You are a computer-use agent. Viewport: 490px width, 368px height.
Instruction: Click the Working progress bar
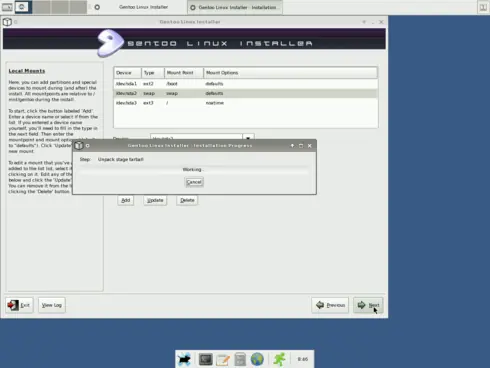[193, 169]
